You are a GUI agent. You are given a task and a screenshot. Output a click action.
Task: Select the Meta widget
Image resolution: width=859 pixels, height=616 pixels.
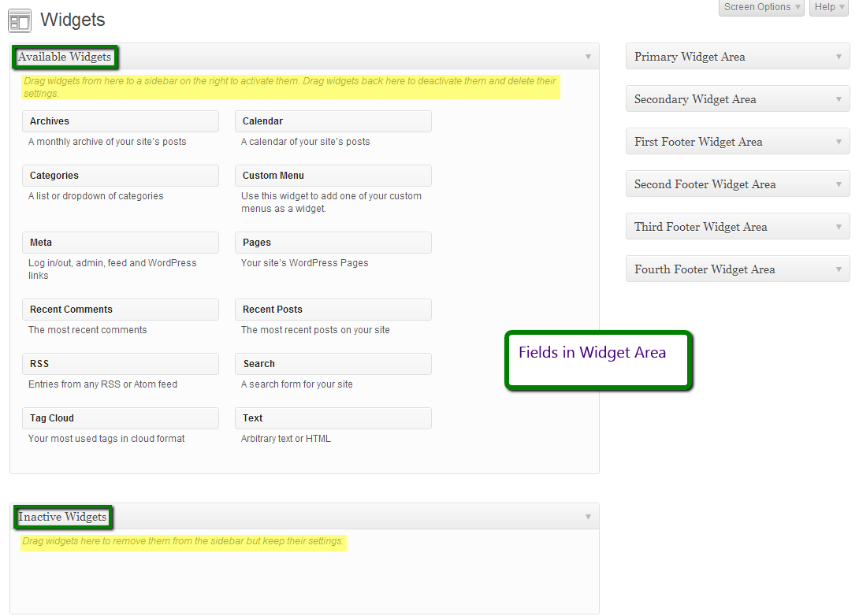click(120, 242)
